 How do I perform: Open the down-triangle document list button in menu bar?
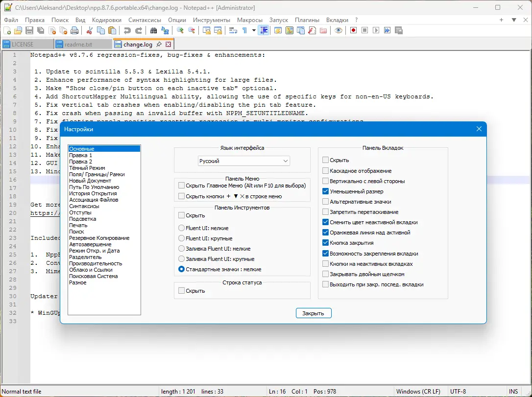514,20
